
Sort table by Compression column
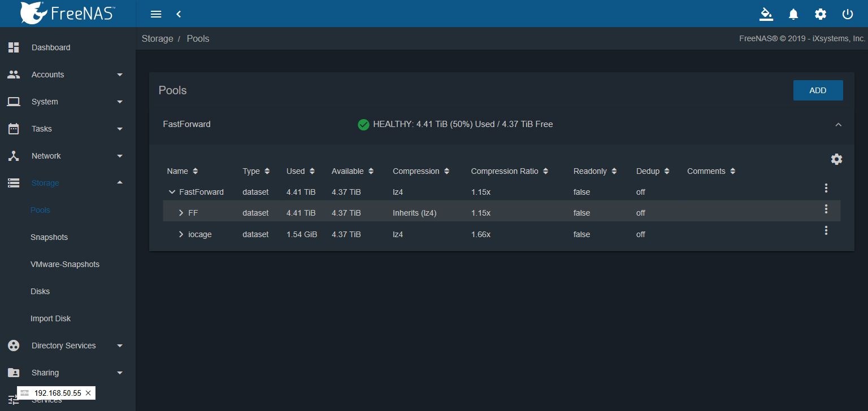click(x=446, y=171)
